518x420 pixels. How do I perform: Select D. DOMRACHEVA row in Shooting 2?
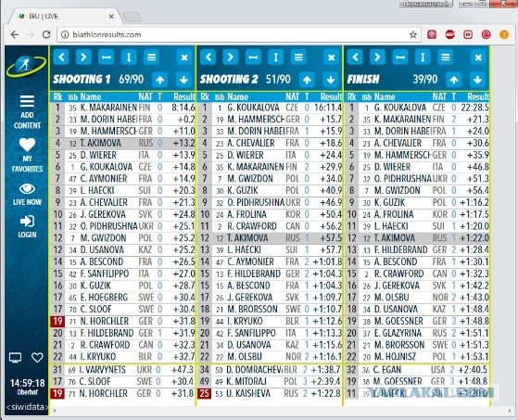(270, 370)
